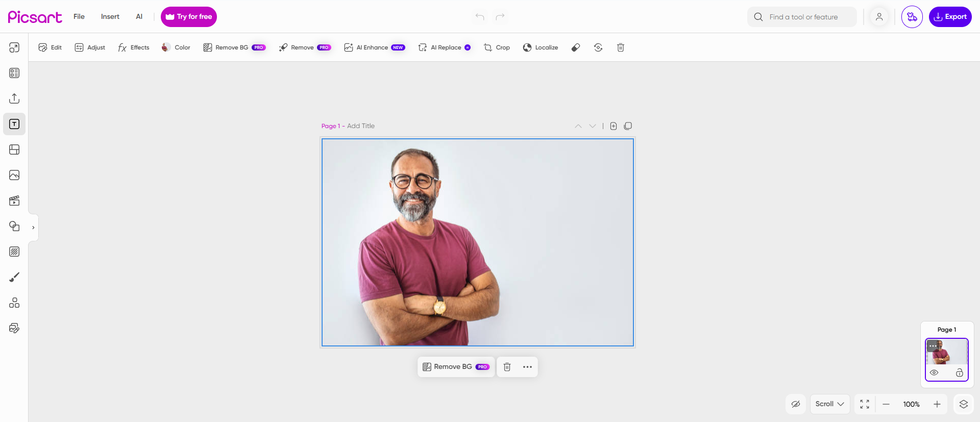
Task: Open the Layout sidebar tool
Action: tap(14, 47)
